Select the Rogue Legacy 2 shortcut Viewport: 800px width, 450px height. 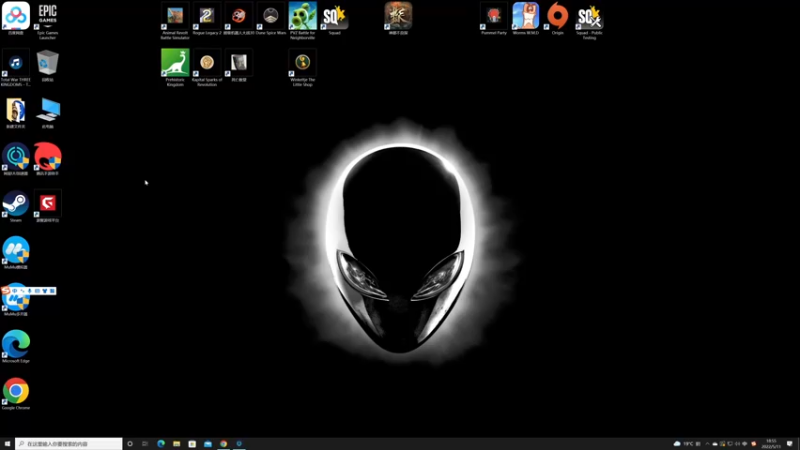[207, 18]
